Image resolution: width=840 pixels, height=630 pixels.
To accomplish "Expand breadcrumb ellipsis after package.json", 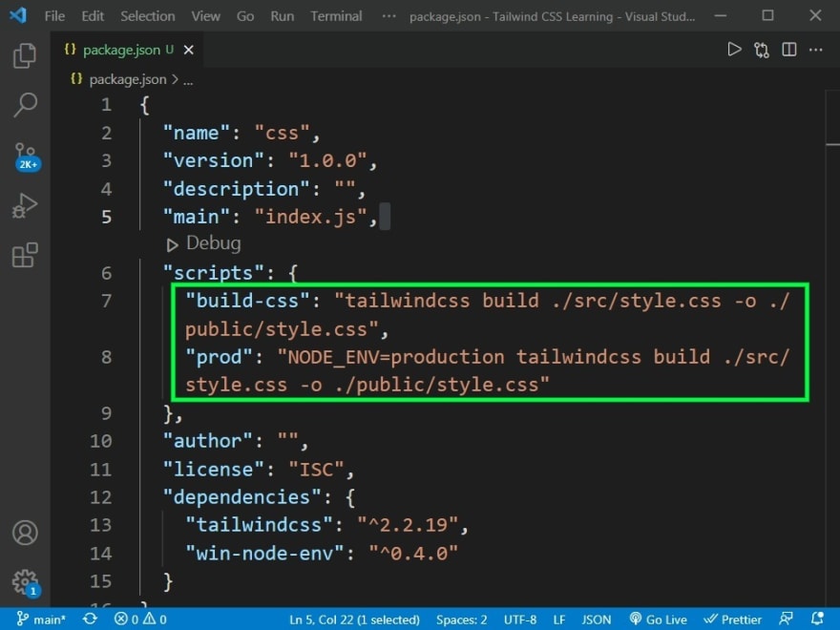I will [188, 80].
